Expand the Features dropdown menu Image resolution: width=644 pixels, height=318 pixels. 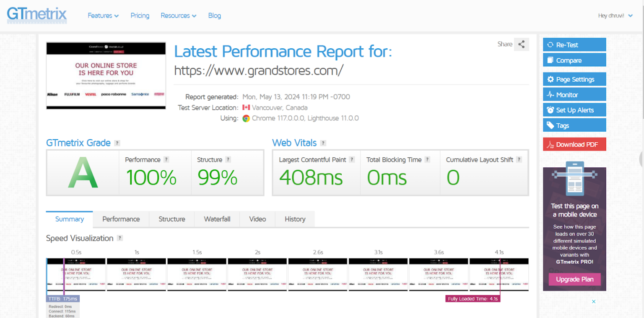pyautogui.click(x=103, y=16)
